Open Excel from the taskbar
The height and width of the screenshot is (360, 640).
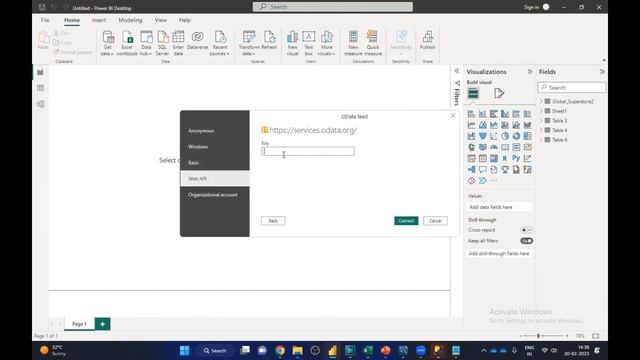pyautogui.click(x=368, y=350)
